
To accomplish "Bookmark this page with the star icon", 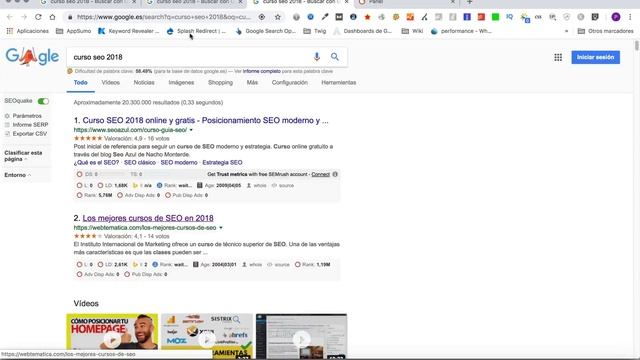I will coord(278,17).
